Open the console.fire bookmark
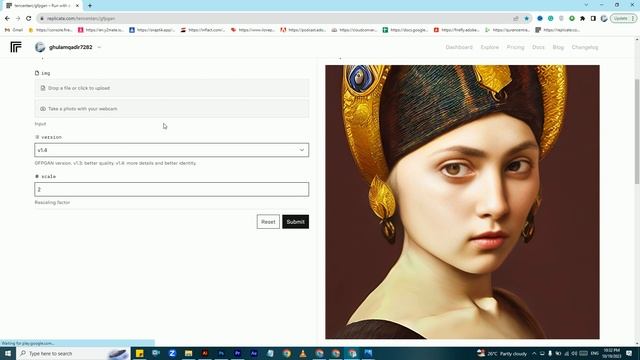This screenshot has height=360, width=640. point(50,30)
